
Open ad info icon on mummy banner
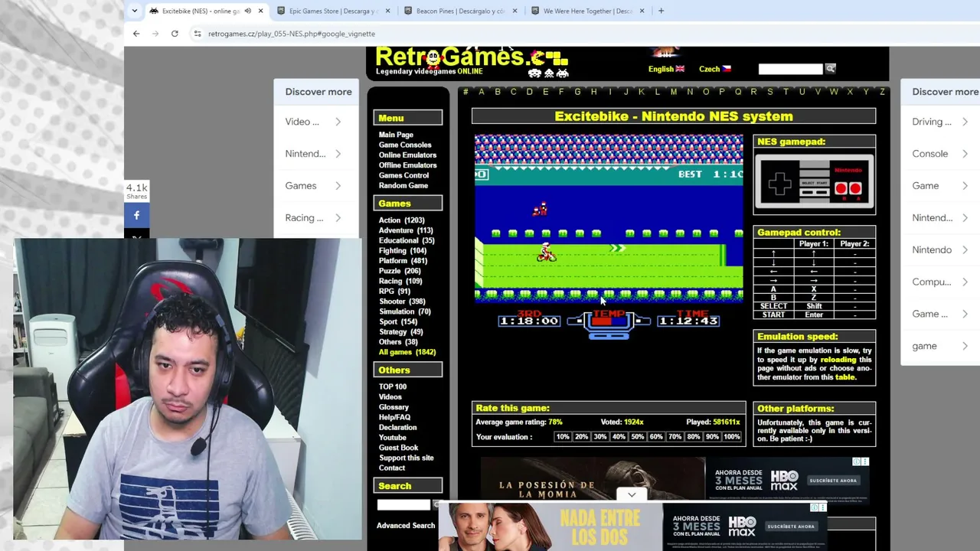(x=857, y=461)
